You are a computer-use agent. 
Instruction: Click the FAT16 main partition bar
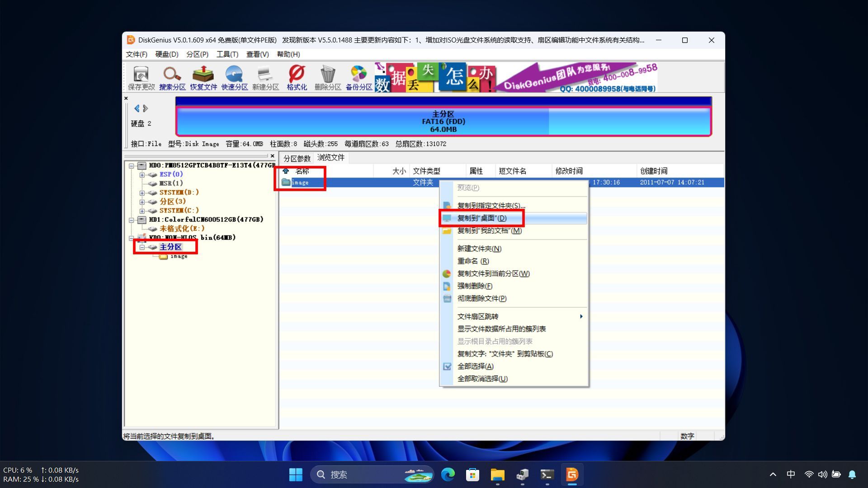point(443,122)
